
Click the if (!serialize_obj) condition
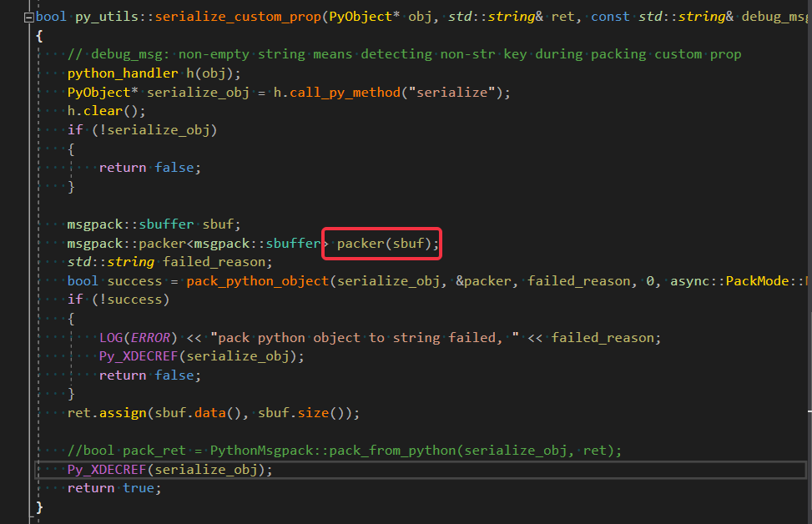pyautogui.click(x=142, y=129)
